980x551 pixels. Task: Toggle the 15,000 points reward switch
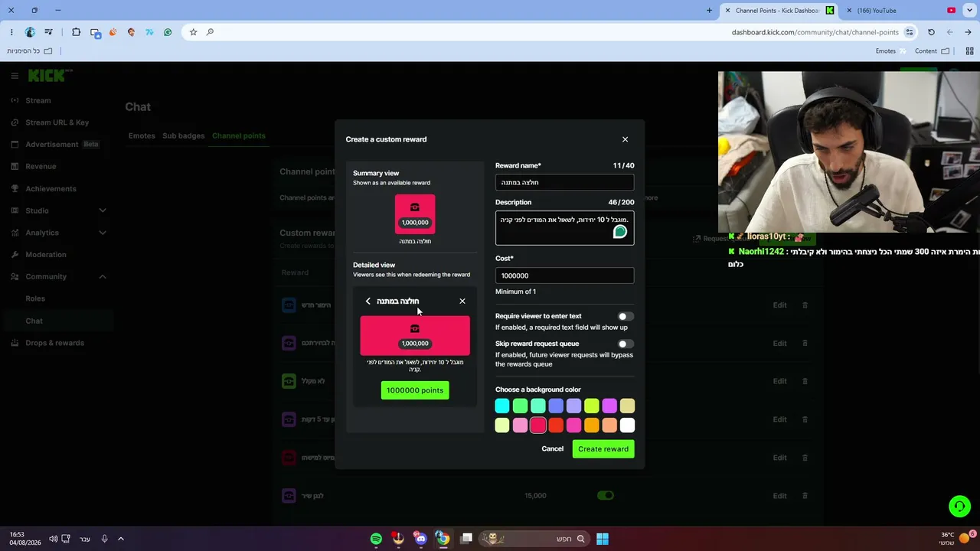(606, 496)
